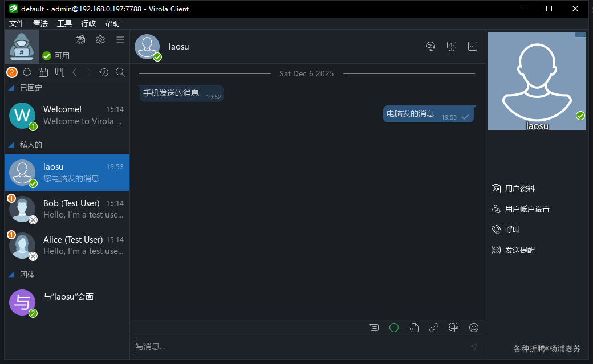
Task: Change the 可用 availability status
Action: click(x=56, y=56)
